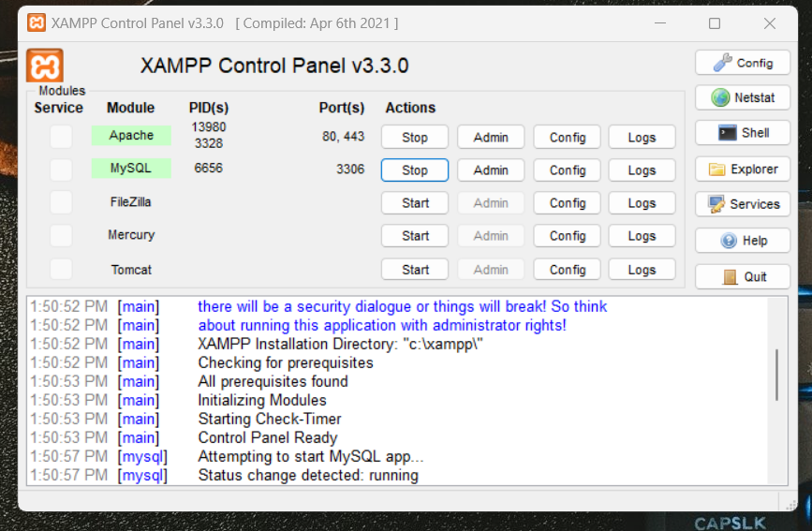Open FileZilla Config menu
Viewport: 812px width, 531px height.
[567, 203]
